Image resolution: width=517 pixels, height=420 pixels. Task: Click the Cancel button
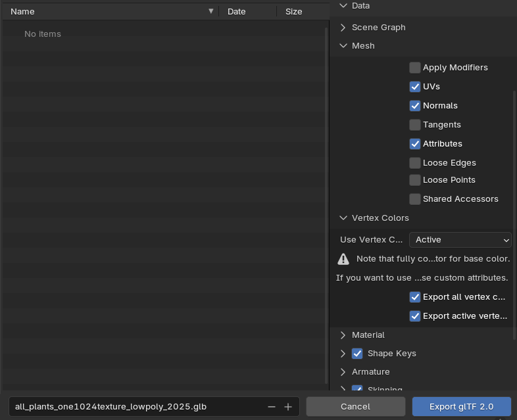tap(355, 407)
